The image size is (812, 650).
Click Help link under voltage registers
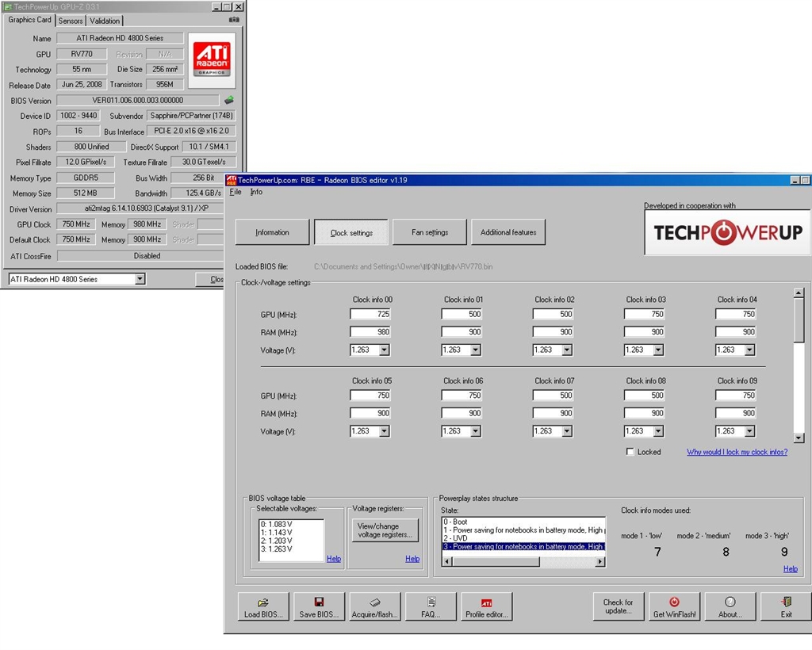[x=412, y=558]
